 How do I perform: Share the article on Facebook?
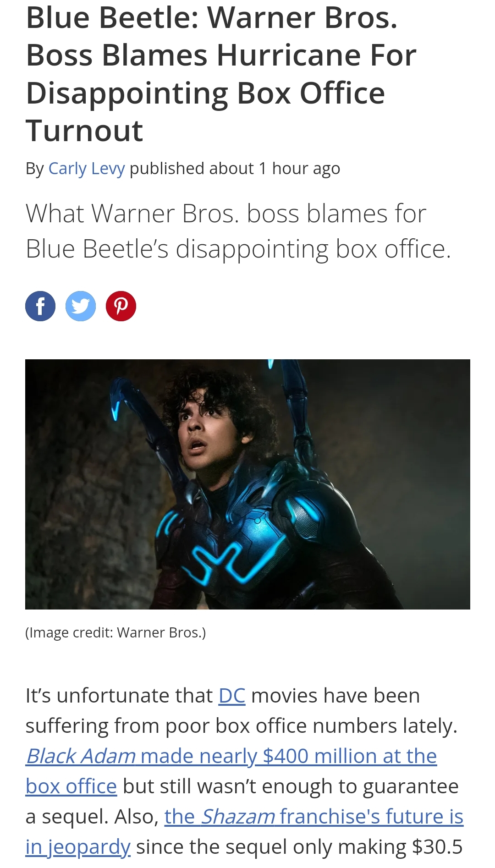click(40, 306)
